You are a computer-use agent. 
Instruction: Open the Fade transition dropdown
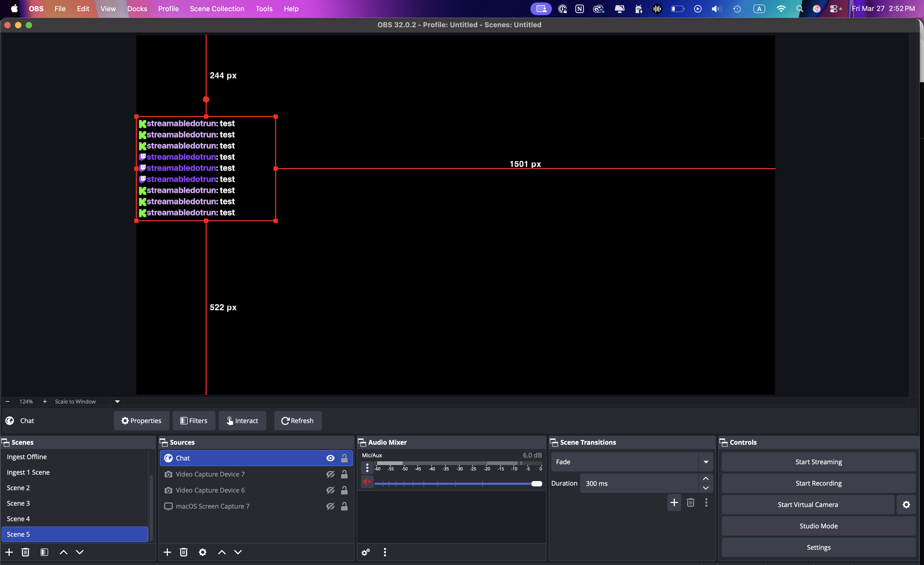point(706,462)
